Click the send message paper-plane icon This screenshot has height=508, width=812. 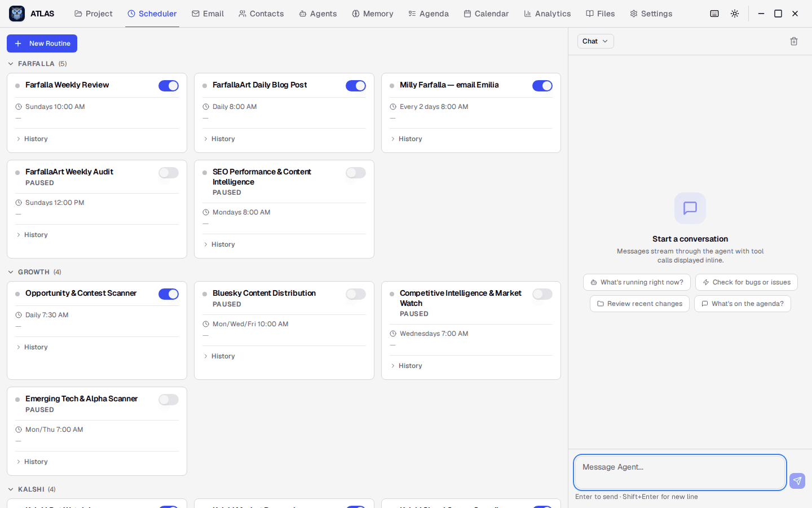tap(797, 481)
